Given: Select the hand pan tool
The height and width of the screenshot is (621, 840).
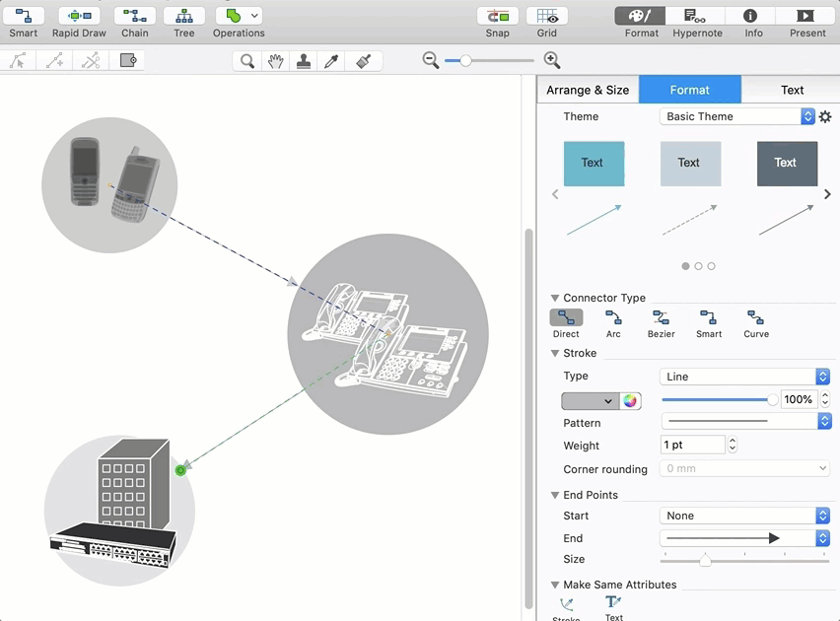Looking at the screenshot, I should 275,61.
